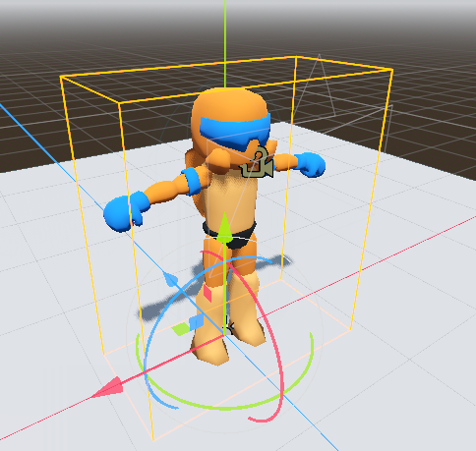Click the blue armband on the near arm
Screen dimensions: 476x451
(192, 181)
